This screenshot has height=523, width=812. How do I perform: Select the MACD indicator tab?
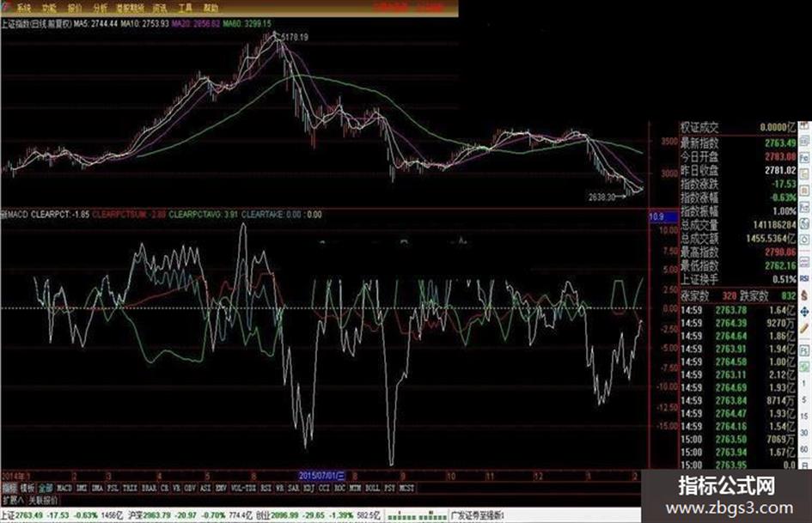pos(64,488)
